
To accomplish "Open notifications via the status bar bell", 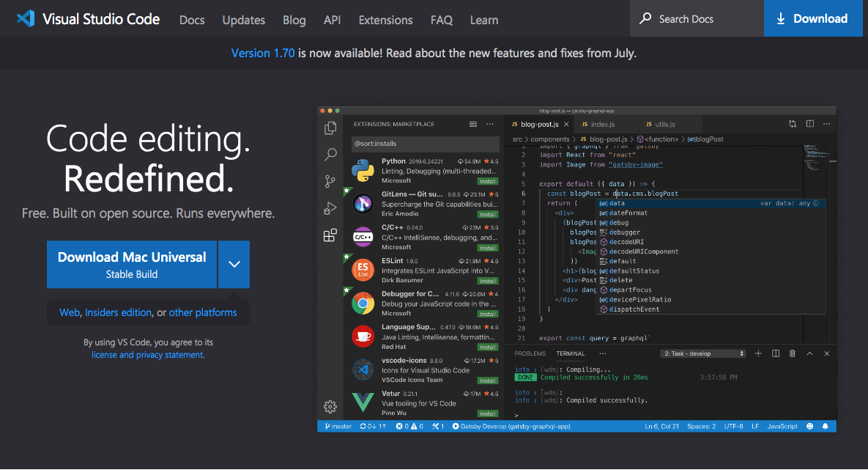I will click(826, 426).
